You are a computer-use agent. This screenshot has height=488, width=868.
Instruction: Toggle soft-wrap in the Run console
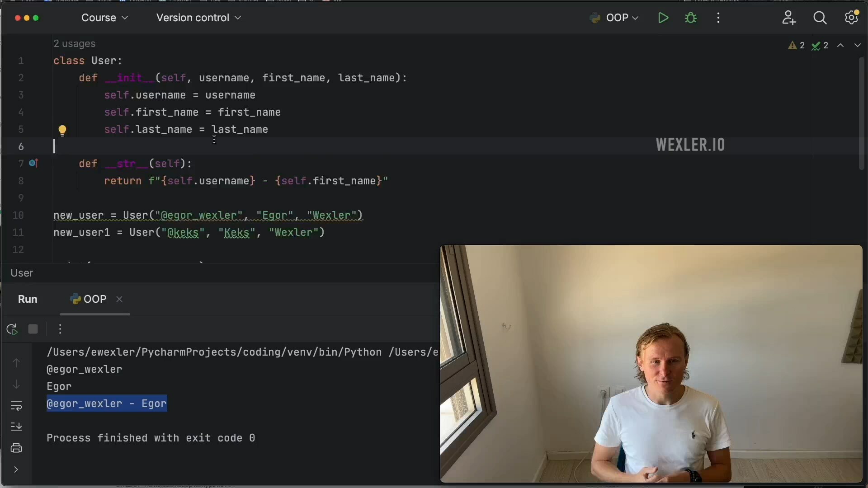pyautogui.click(x=16, y=406)
